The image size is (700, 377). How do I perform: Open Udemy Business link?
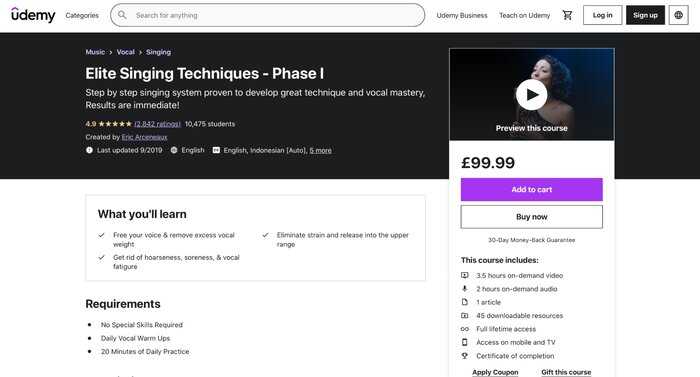pyautogui.click(x=462, y=15)
